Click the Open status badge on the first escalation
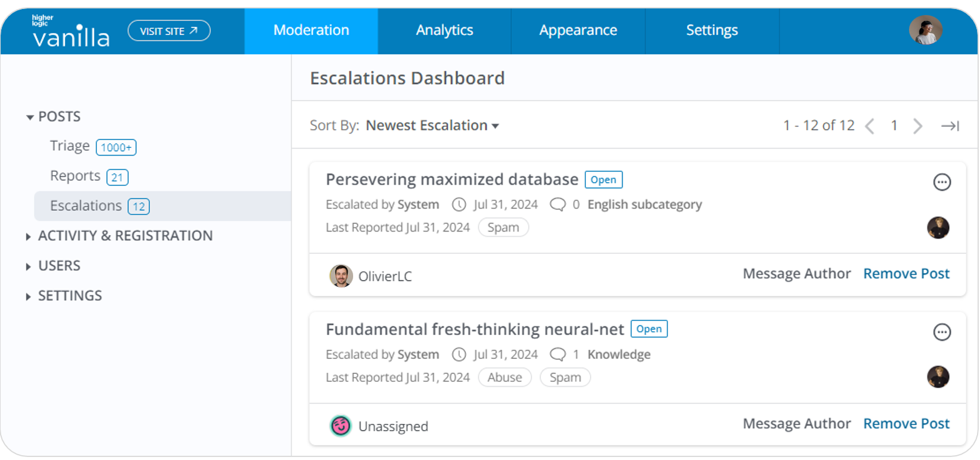The width and height of the screenshot is (980, 460). [603, 179]
